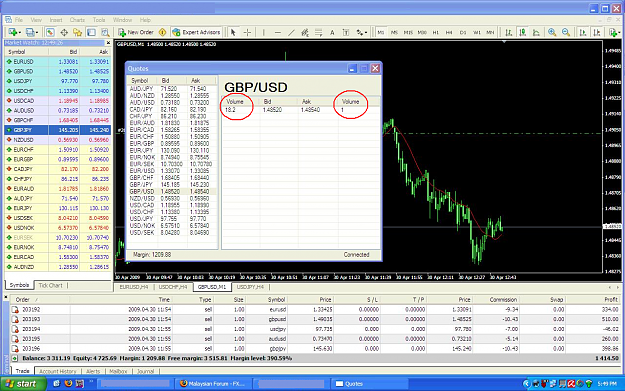Toggle the auto scroll icon

(583, 32)
